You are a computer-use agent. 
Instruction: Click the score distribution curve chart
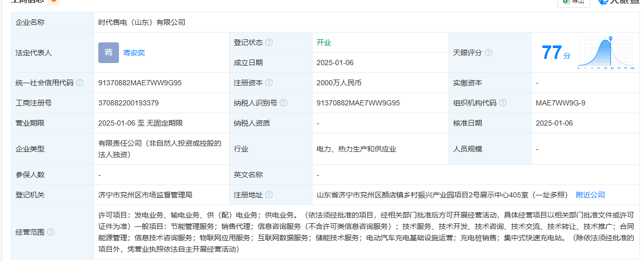click(x=606, y=53)
